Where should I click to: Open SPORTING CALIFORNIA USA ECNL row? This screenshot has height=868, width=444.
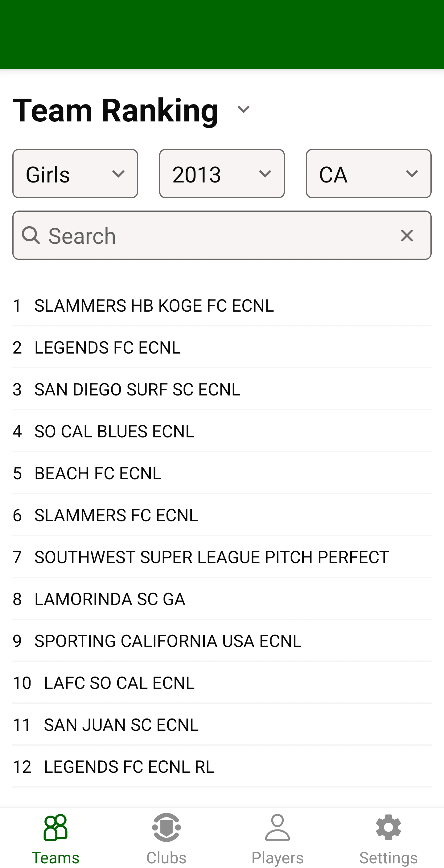click(x=168, y=641)
